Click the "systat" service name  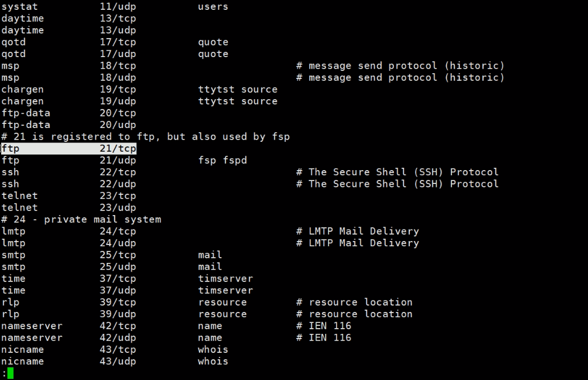pyautogui.click(x=20, y=6)
